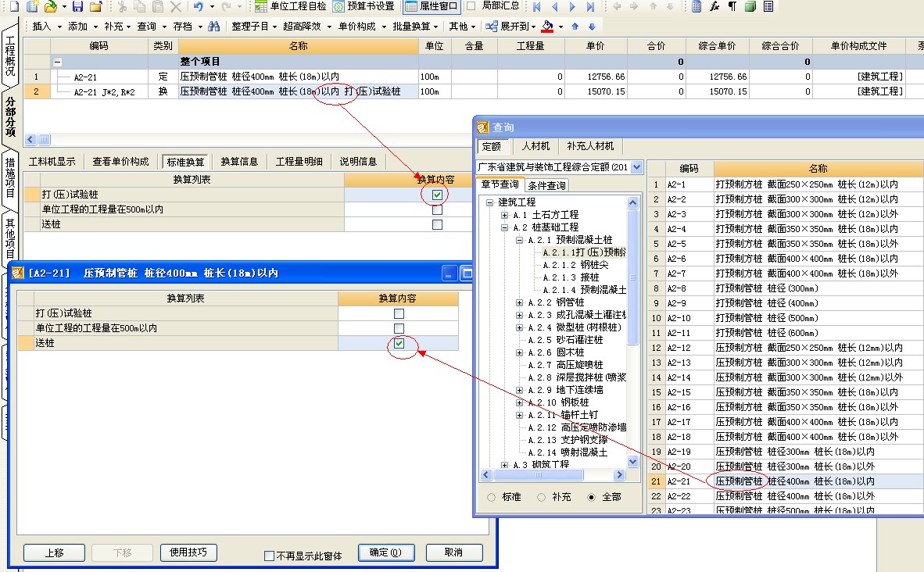Click the open file folder icon
This screenshot has width=924, height=572.
tap(52, 6)
